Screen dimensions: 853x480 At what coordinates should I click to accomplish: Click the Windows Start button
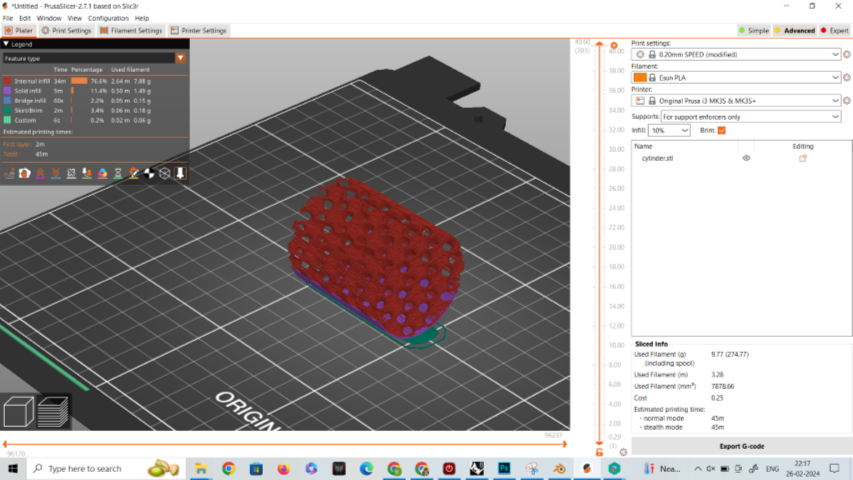click(x=13, y=468)
